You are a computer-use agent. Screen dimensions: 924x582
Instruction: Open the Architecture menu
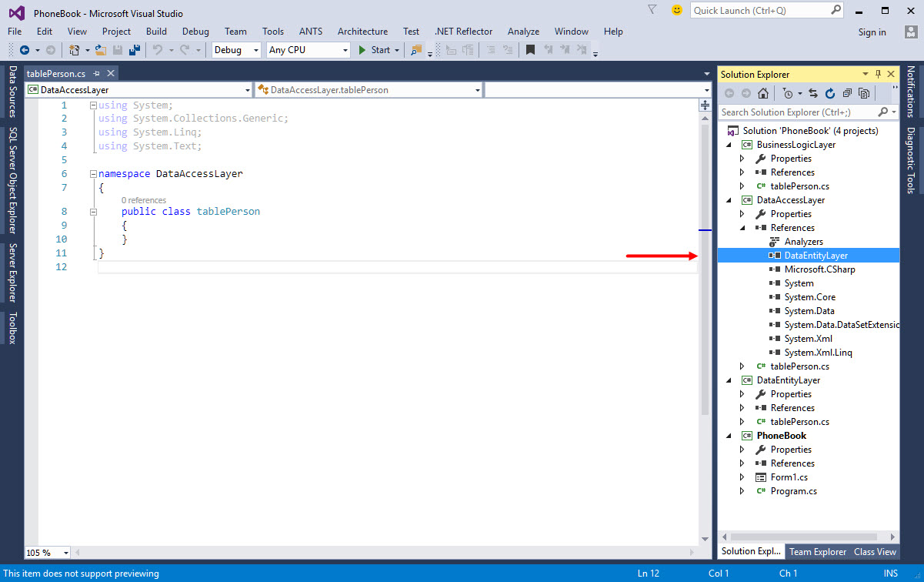point(362,32)
